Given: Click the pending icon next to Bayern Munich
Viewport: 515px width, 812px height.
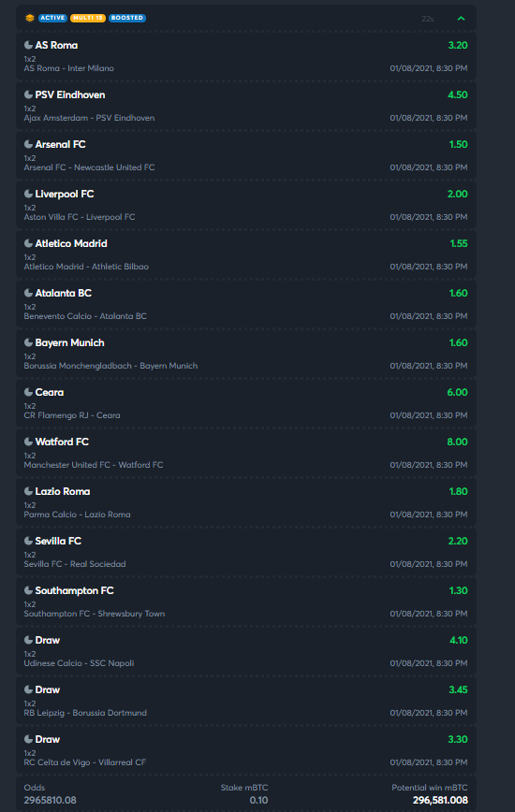Looking at the screenshot, I should (x=28, y=342).
